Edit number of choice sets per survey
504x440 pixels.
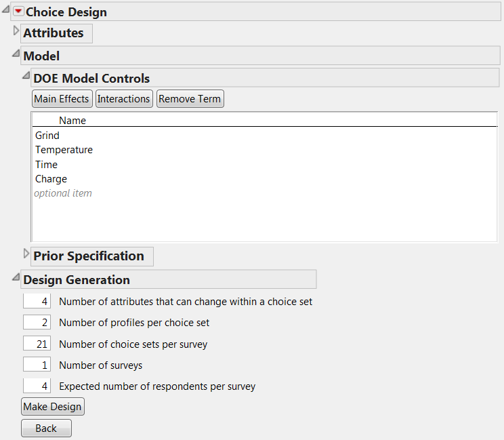pyautogui.click(x=42, y=344)
